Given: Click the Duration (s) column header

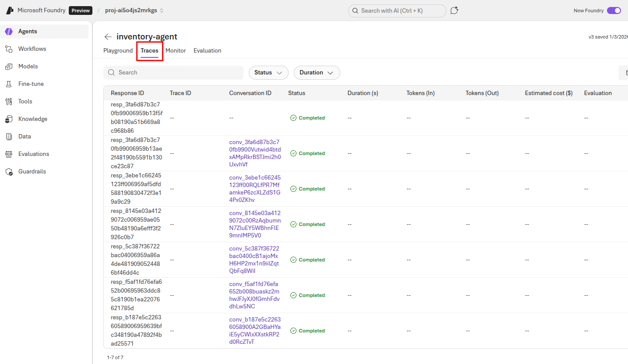Looking at the screenshot, I should pos(363,93).
